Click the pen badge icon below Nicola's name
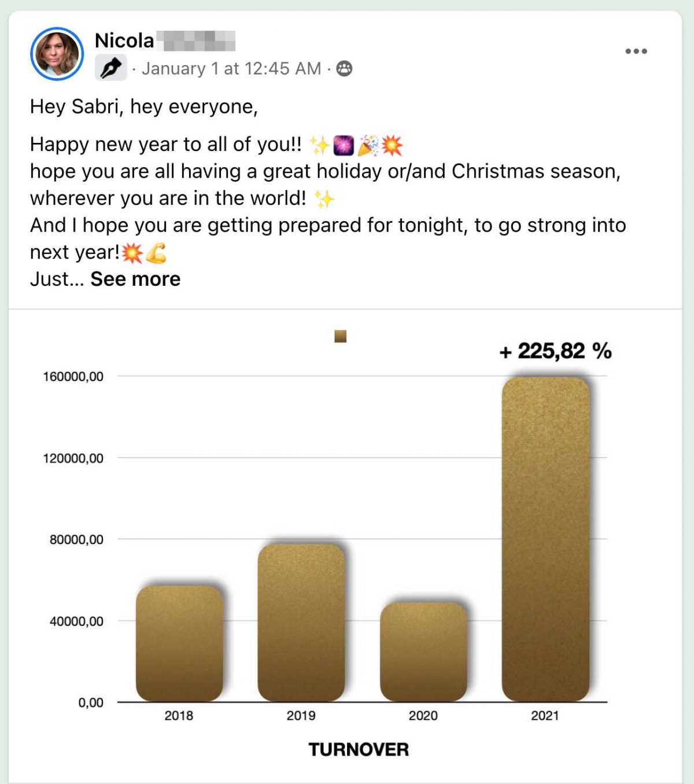The image size is (694, 784). pyautogui.click(x=110, y=68)
